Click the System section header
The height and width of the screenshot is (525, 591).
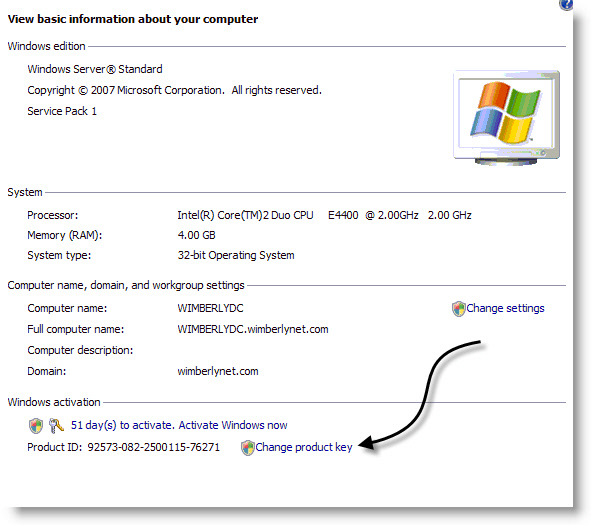[25, 192]
